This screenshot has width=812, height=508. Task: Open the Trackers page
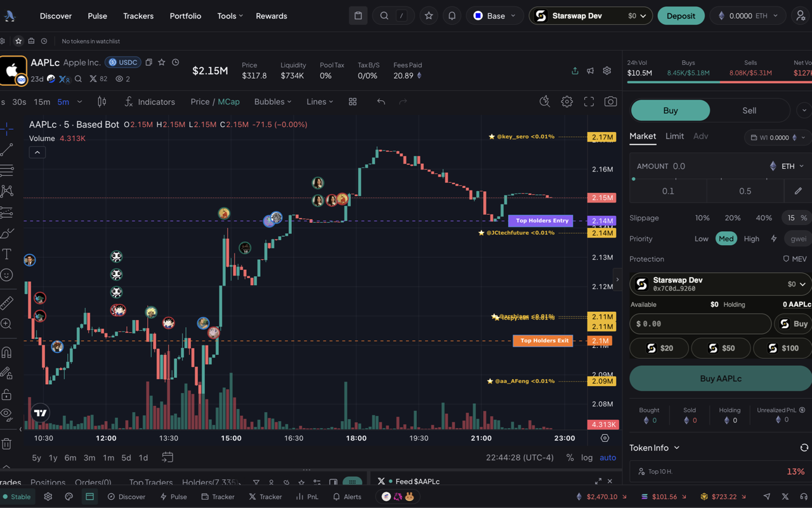point(138,16)
